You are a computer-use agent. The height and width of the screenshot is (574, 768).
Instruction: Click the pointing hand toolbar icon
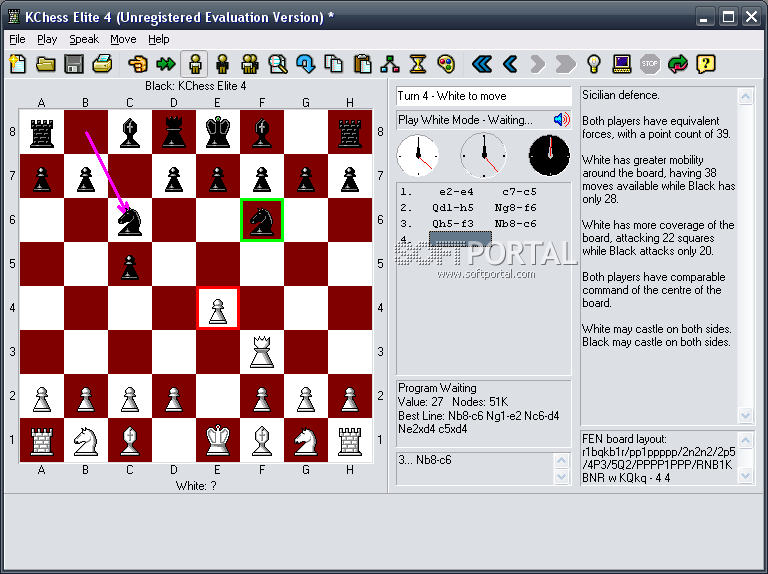138,64
